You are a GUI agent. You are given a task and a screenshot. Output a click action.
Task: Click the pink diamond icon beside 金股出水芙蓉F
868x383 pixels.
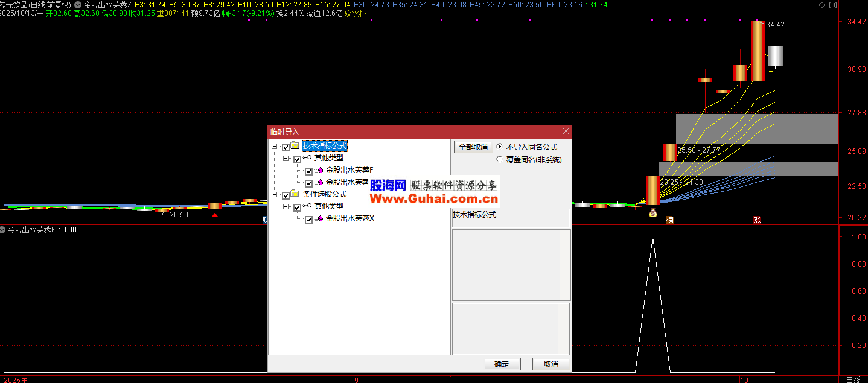pyautogui.click(x=320, y=170)
